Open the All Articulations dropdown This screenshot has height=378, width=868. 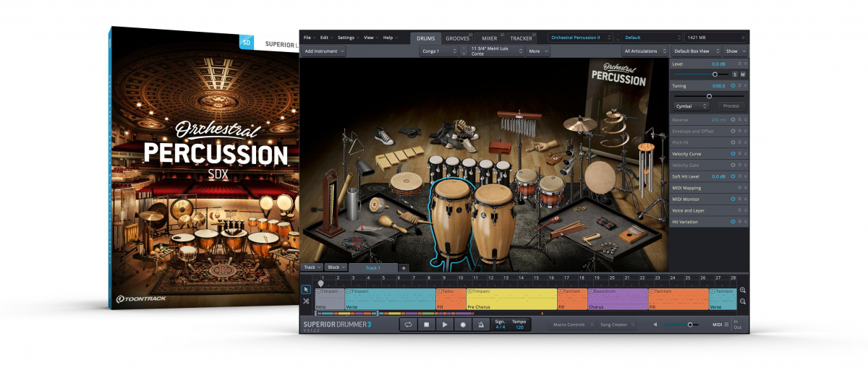point(643,51)
